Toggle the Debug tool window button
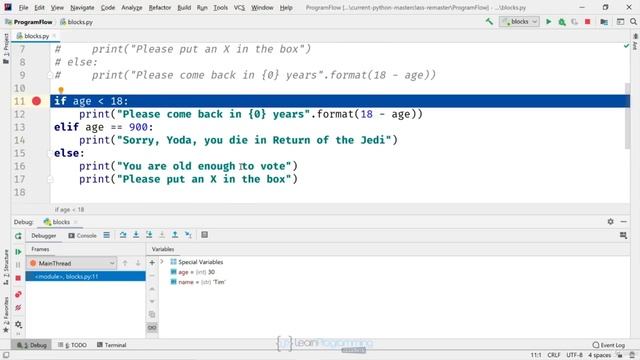The width and height of the screenshot is (640, 360). [32, 345]
